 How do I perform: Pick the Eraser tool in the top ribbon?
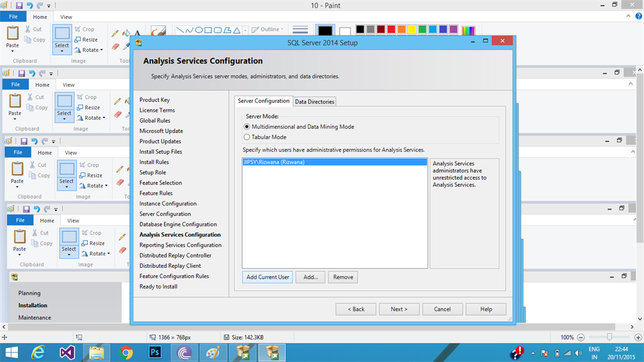tap(116, 47)
